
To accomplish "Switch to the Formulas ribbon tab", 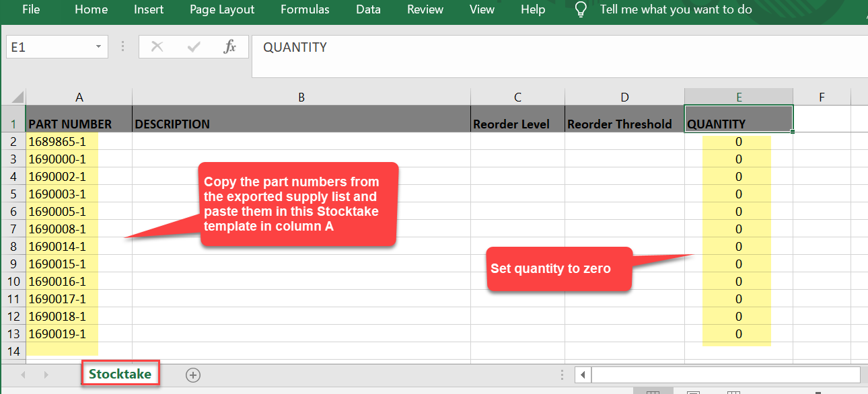I will (305, 9).
